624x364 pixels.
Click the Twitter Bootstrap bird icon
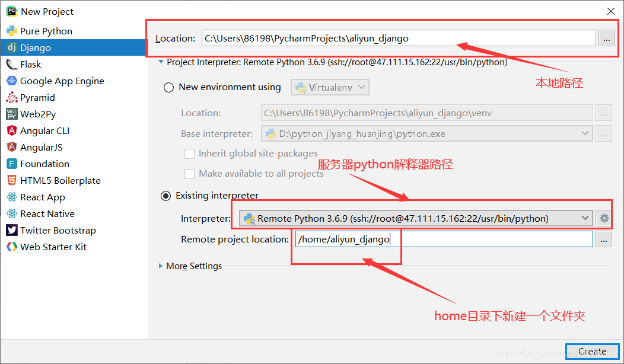(11, 231)
